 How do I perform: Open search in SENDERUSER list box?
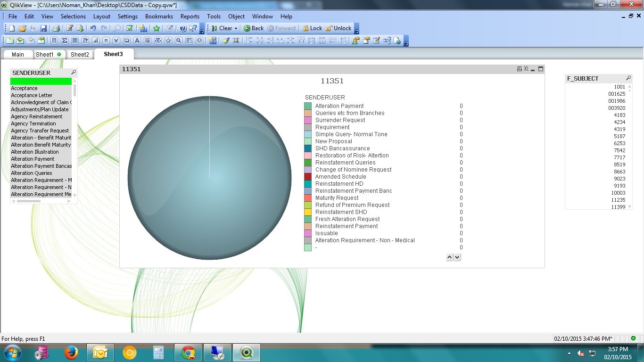(74, 73)
